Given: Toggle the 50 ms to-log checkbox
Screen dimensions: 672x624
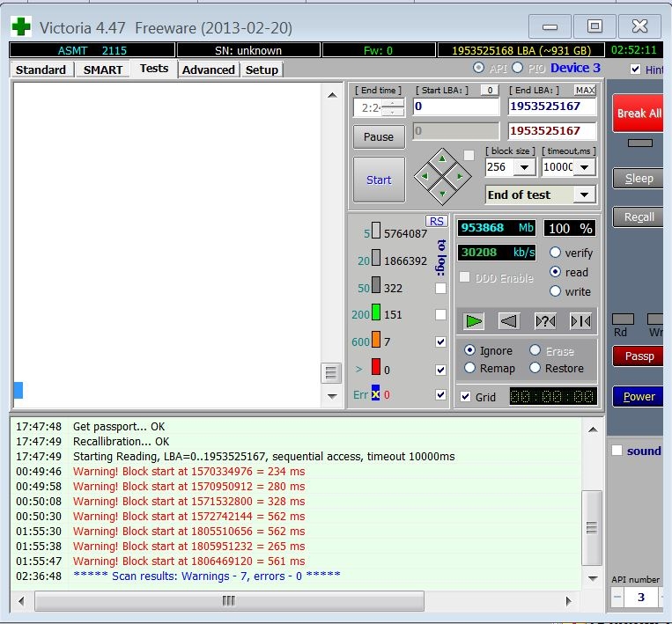Looking at the screenshot, I should click(x=440, y=288).
